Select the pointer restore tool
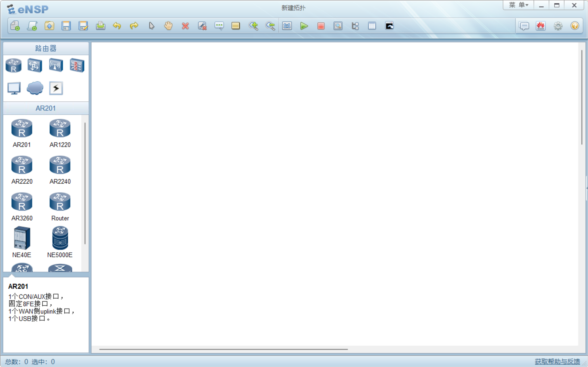This screenshot has width=588, height=367. coord(151,26)
